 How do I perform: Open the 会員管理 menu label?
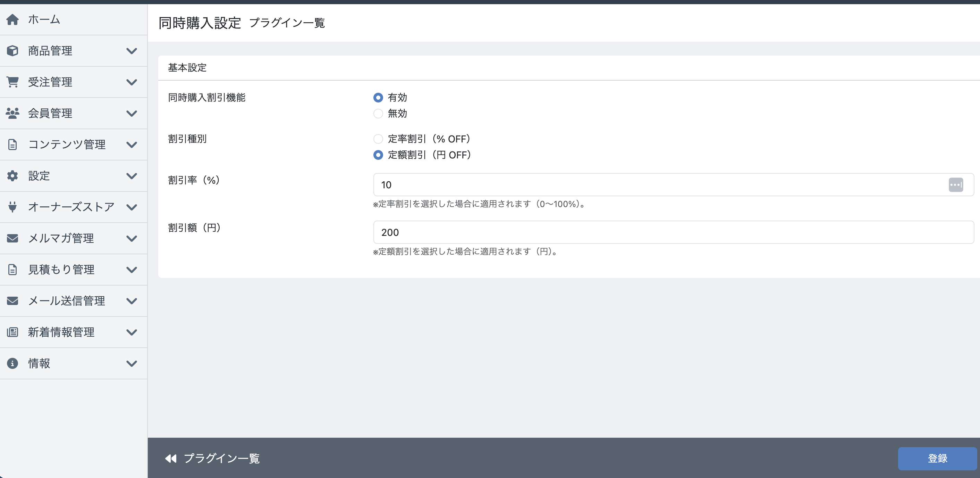click(x=50, y=113)
